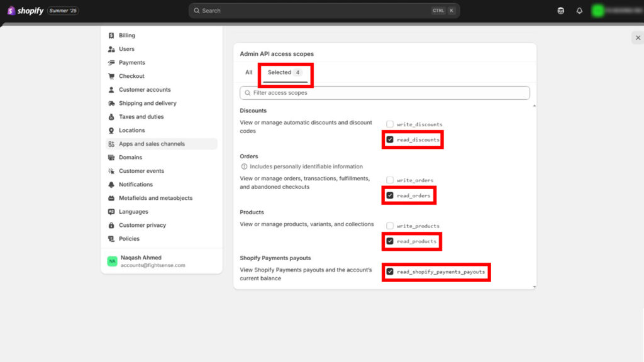Open Domains settings
The width and height of the screenshot is (644, 362).
tap(131, 158)
